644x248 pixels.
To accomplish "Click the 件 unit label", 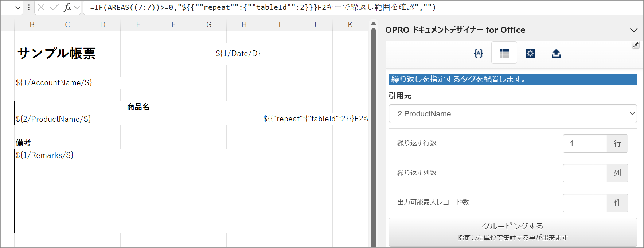I will pos(617,203).
